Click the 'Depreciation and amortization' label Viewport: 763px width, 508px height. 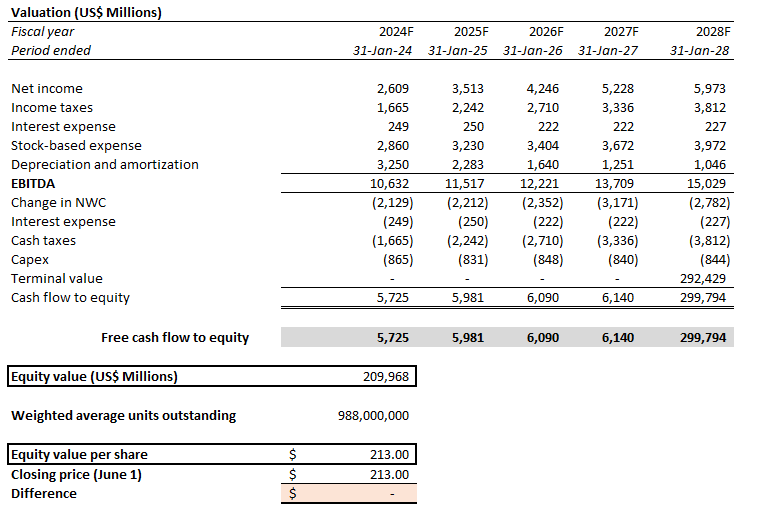105,164
